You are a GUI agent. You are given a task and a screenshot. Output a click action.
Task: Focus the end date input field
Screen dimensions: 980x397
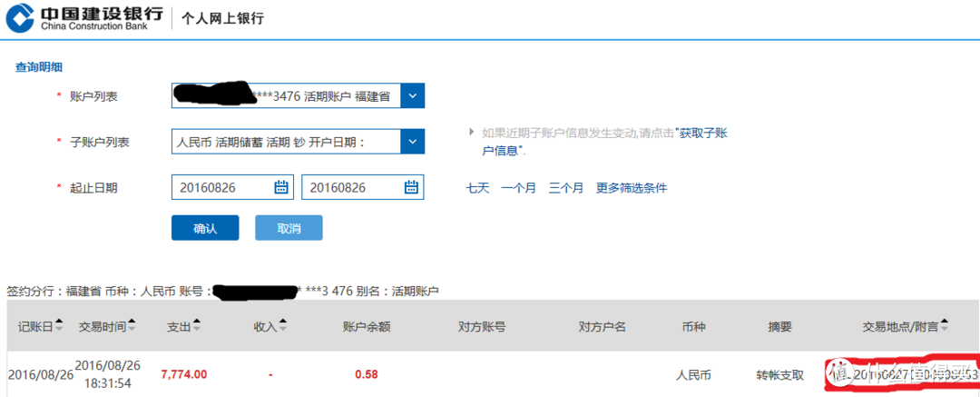tap(362, 186)
